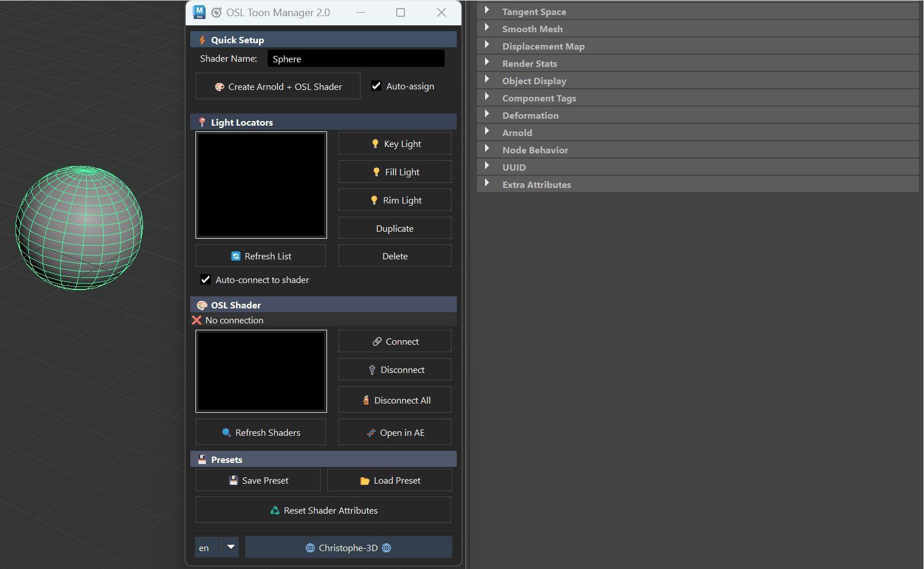Click the Refresh Shaders button
The height and width of the screenshot is (569, 924).
261,432
